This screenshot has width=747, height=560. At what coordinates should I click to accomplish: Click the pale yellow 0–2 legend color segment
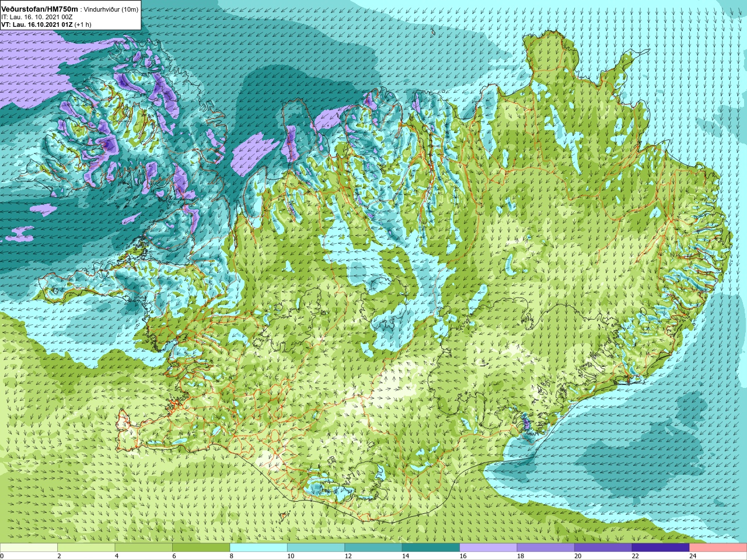[x=29, y=547]
